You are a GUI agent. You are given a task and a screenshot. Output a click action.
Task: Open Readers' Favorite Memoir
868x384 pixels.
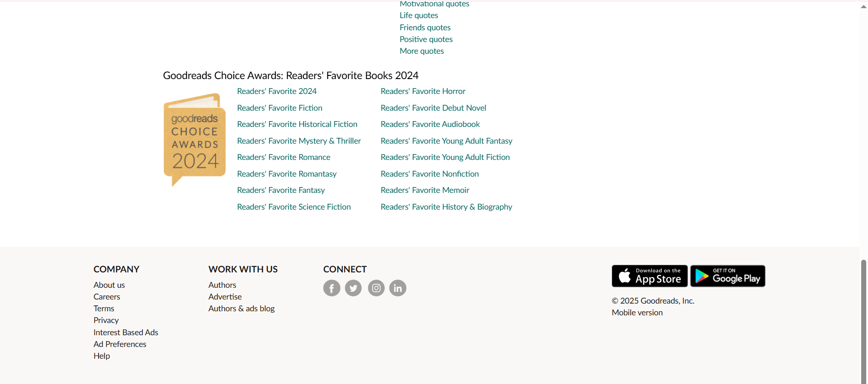425,190
